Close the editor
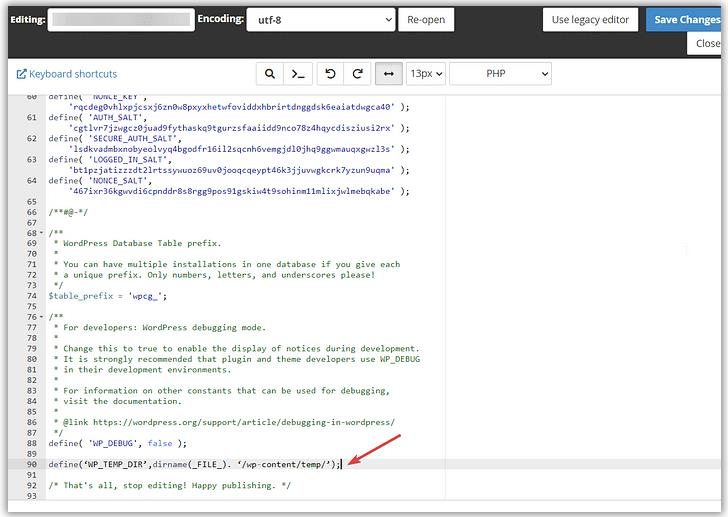This screenshot has width=728, height=517. click(706, 44)
